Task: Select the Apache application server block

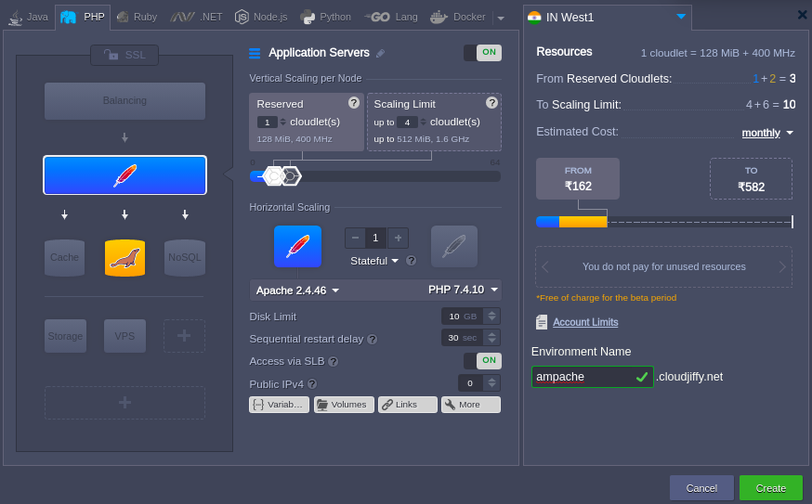Action: [124, 174]
